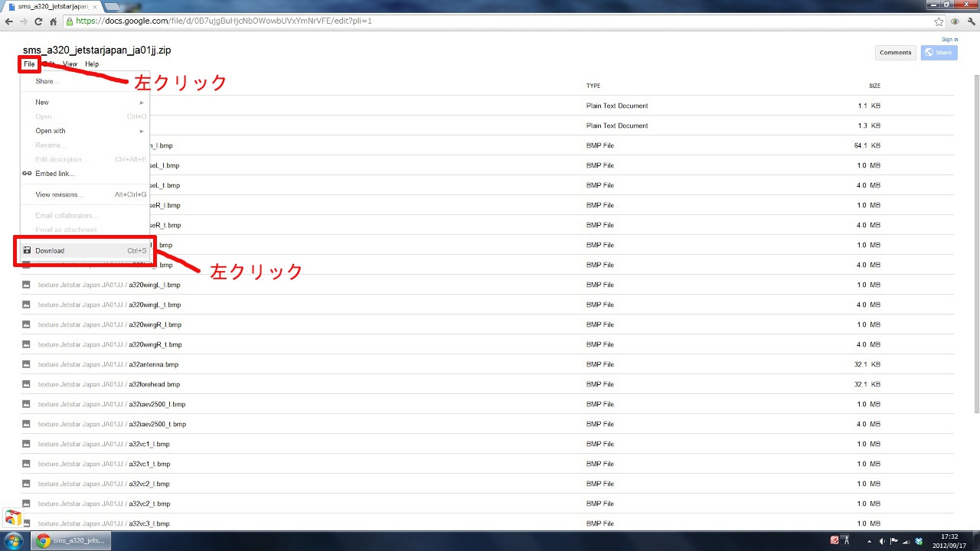Click the Action Center flag icon
The image size is (980, 551).
pos(894,540)
